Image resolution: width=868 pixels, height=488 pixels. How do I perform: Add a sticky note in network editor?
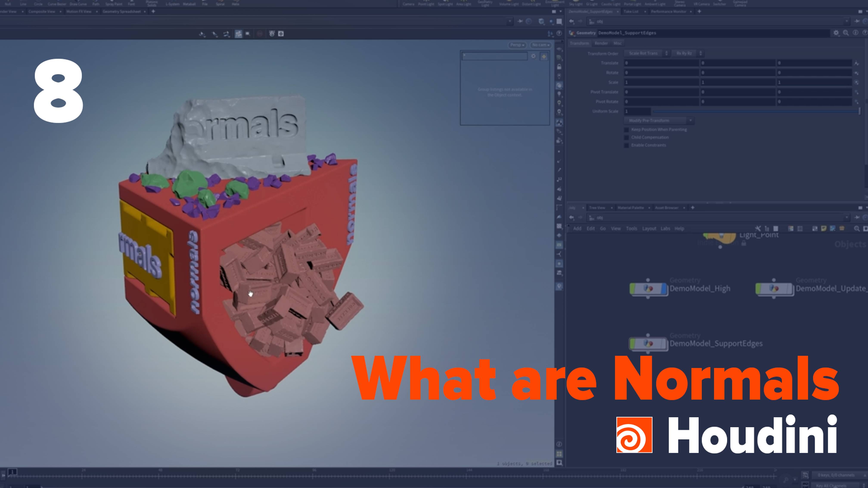coord(824,228)
